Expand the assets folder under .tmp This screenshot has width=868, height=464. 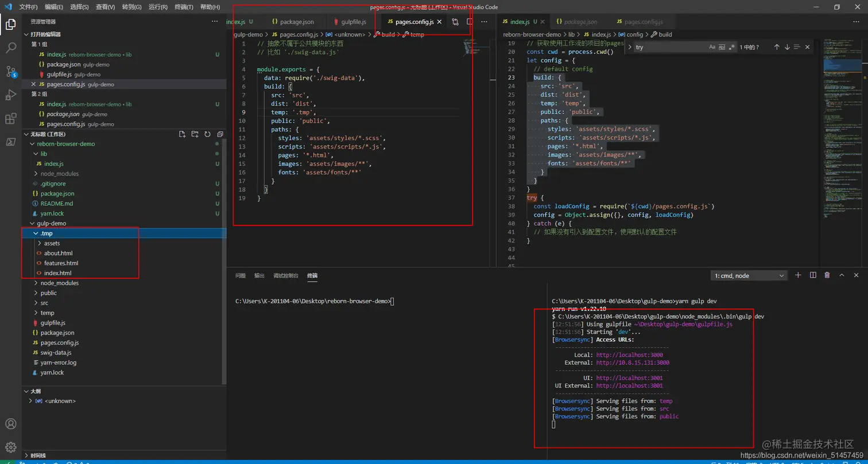click(x=52, y=243)
